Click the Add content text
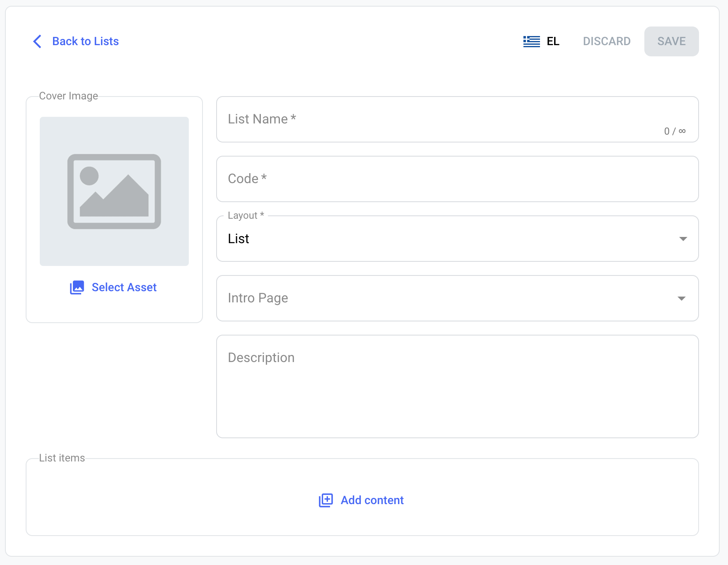This screenshot has height=565, width=728. coord(372,500)
